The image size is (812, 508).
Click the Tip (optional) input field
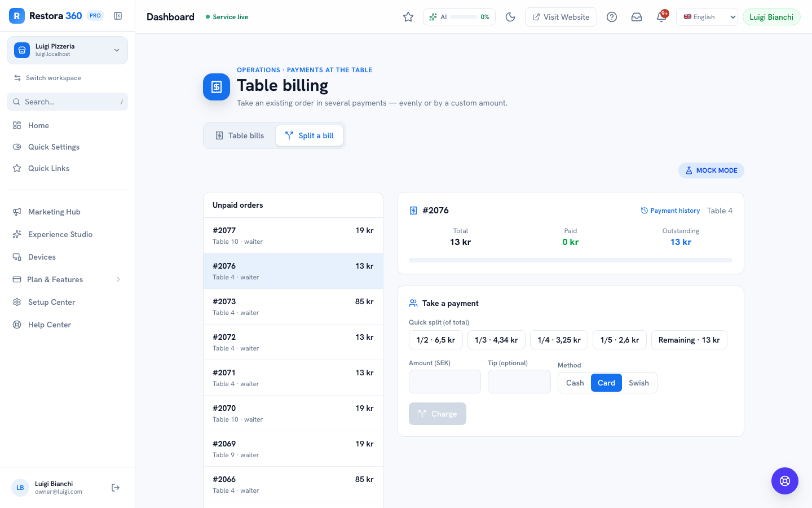(x=519, y=382)
